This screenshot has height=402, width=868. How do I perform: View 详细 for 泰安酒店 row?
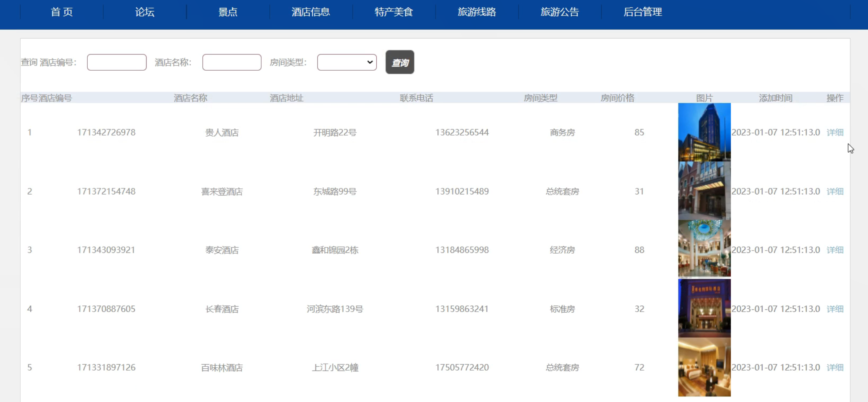pos(835,250)
